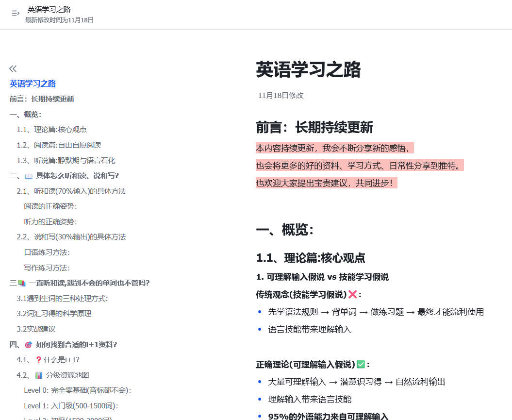Select outline item Level 0: 完全零基础(音标都不会):
The width and height of the screenshot is (512, 420).
77,390
